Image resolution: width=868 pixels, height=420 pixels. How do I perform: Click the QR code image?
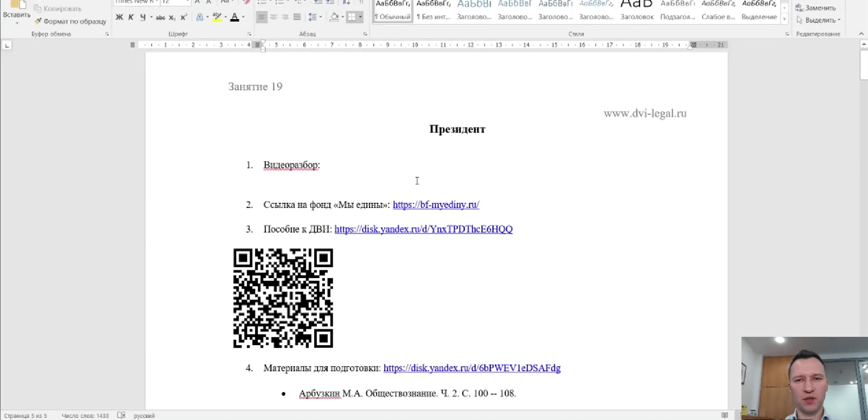coord(283,298)
